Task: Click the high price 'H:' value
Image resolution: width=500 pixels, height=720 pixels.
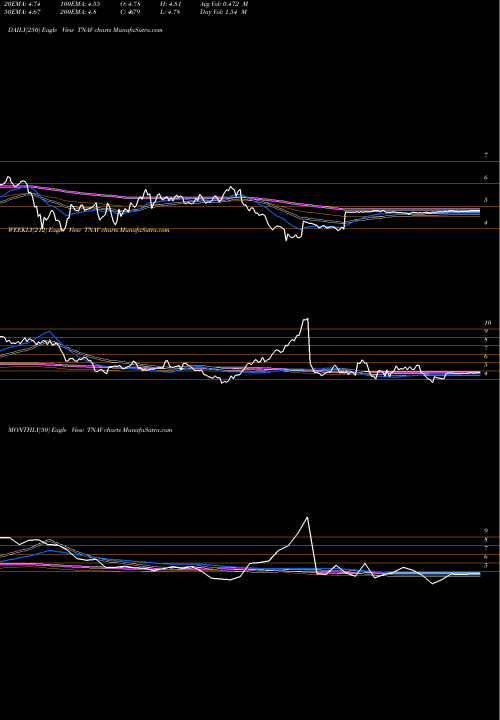Action: click(x=170, y=4)
